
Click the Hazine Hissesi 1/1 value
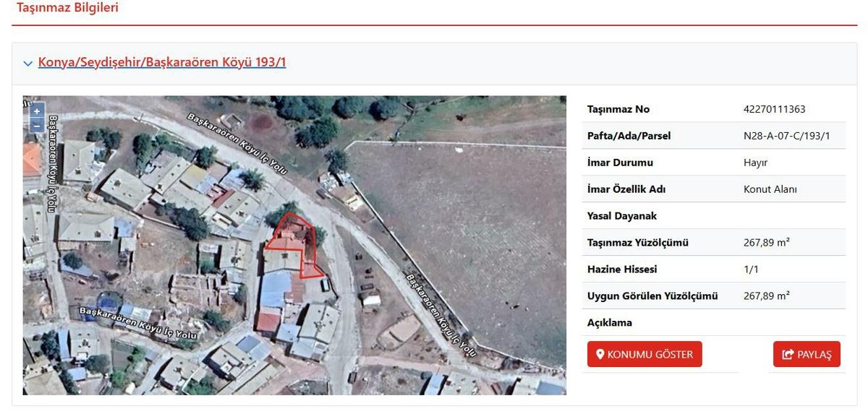(751, 269)
